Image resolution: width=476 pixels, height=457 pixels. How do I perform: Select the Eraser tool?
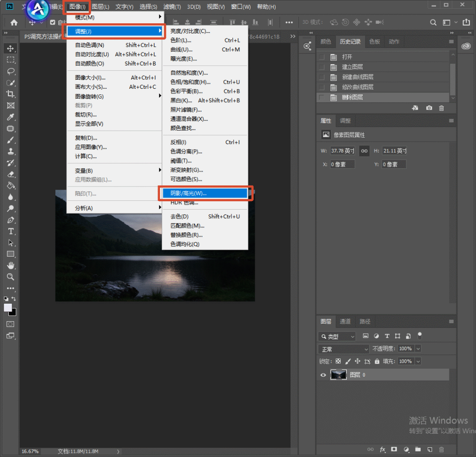(11, 174)
